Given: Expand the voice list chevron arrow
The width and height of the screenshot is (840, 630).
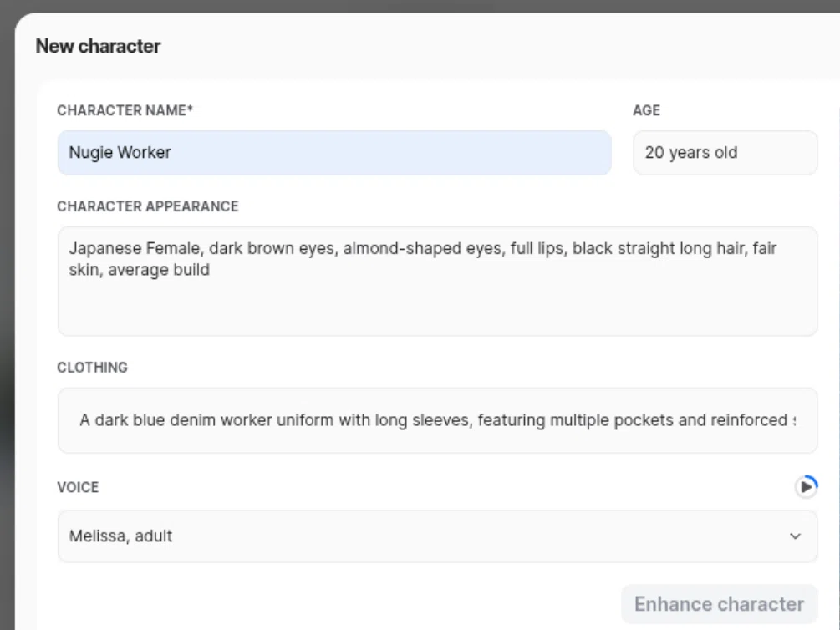Looking at the screenshot, I should click(x=795, y=536).
